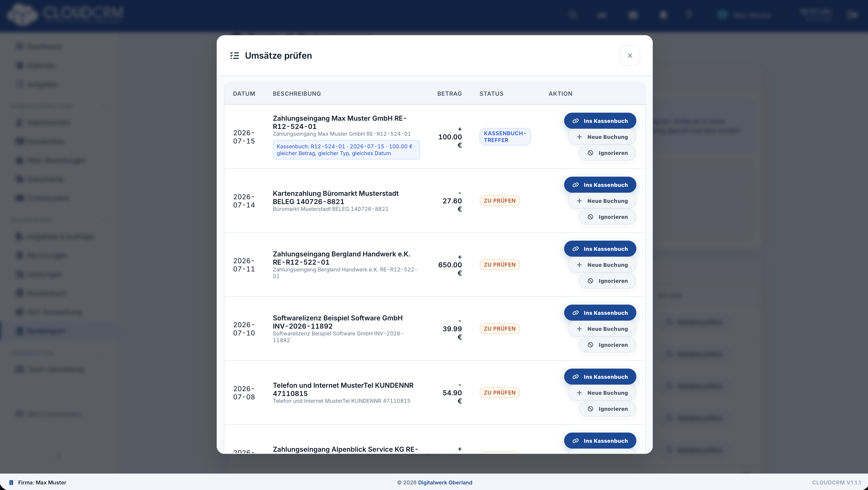The height and width of the screenshot is (490, 868).
Task: Click link icon in Softwarelizenz Ins Kassenbuch button
Action: tap(576, 313)
